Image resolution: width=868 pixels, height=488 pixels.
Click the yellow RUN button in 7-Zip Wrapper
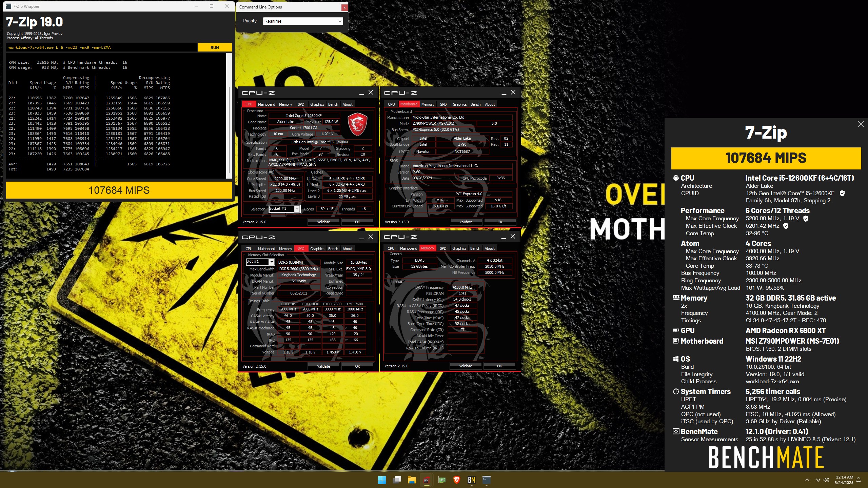tap(215, 47)
